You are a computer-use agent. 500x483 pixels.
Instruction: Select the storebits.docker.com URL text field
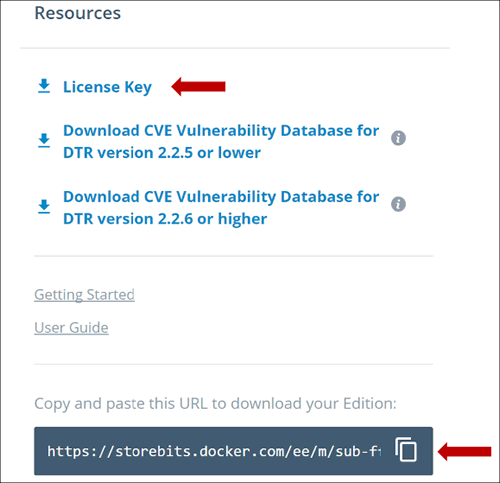(x=214, y=451)
